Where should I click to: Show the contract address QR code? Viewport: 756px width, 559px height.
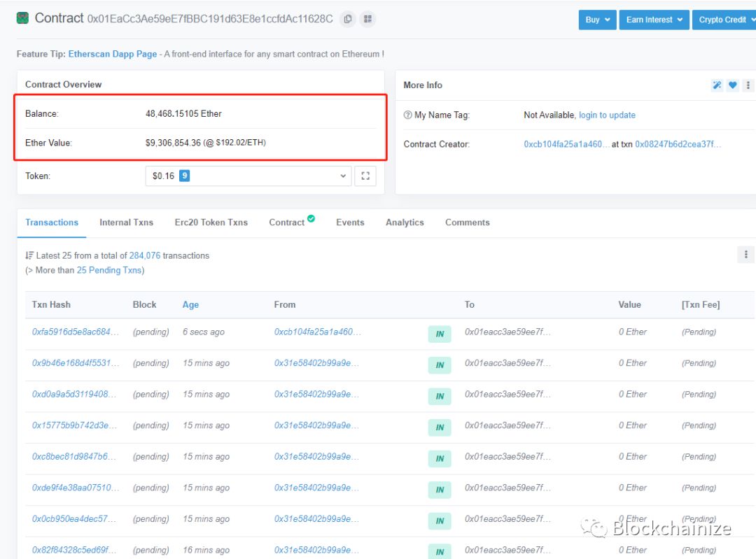(x=368, y=20)
